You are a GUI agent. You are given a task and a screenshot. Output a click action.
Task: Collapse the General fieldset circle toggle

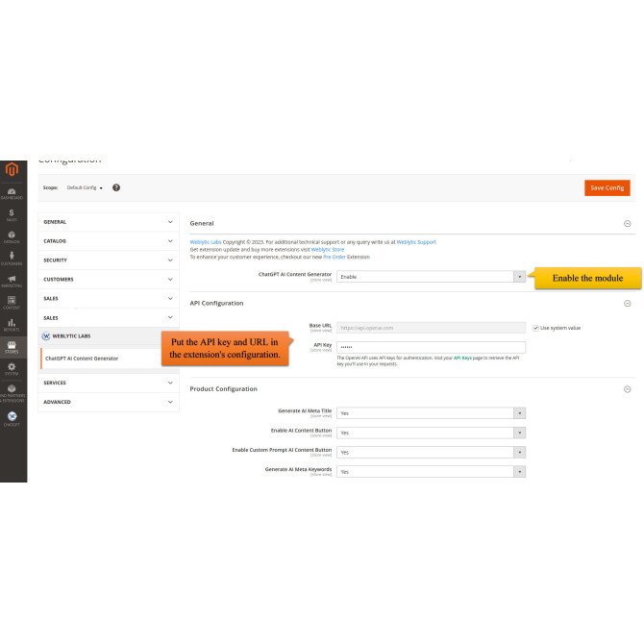coord(627,223)
